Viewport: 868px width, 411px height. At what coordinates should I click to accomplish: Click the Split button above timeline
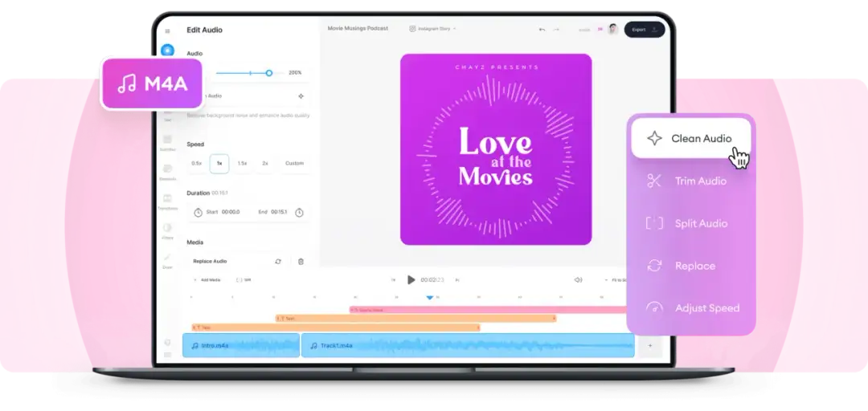tap(244, 280)
